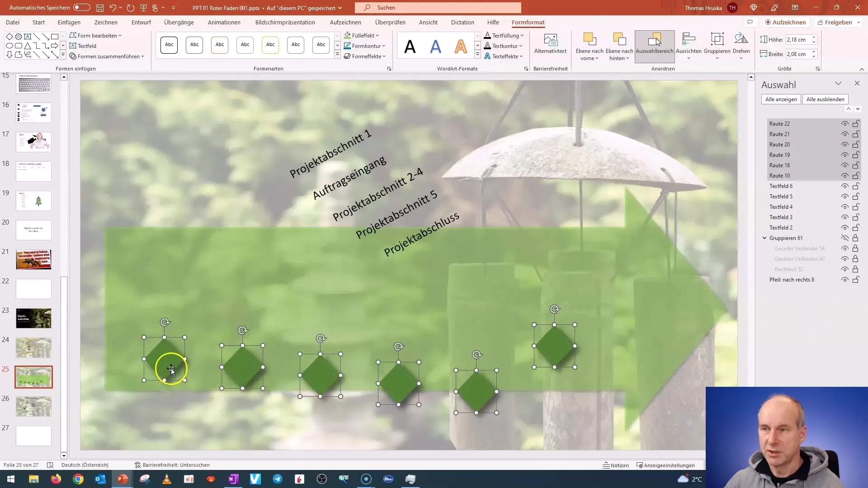Open the Einfügen ribbon tab
Image resolution: width=868 pixels, height=488 pixels.
coord(69,22)
